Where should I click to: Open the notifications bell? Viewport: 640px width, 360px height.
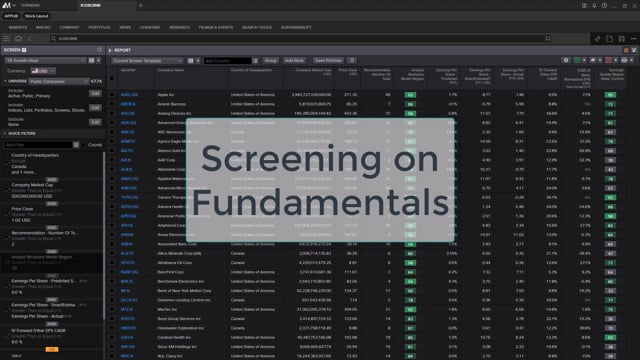(x=594, y=5)
